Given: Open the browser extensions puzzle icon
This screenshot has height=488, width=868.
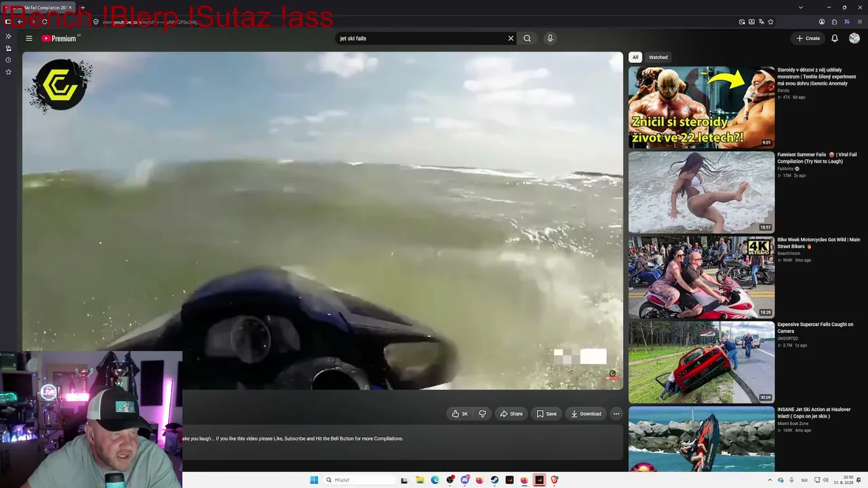Looking at the screenshot, I should click(x=834, y=22).
